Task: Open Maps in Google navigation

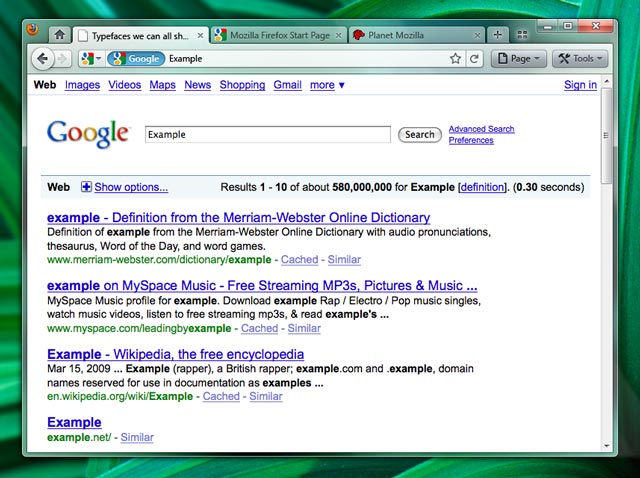Action: coord(162,85)
